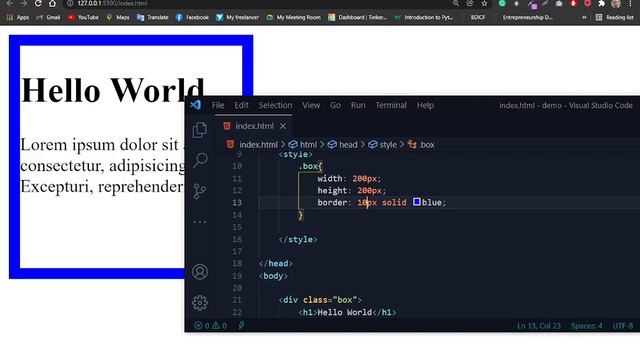The width and height of the screenshot is (640, 360).
Task: Open the Explorer icon in VS Code sidebar
Action: [200, 130]
